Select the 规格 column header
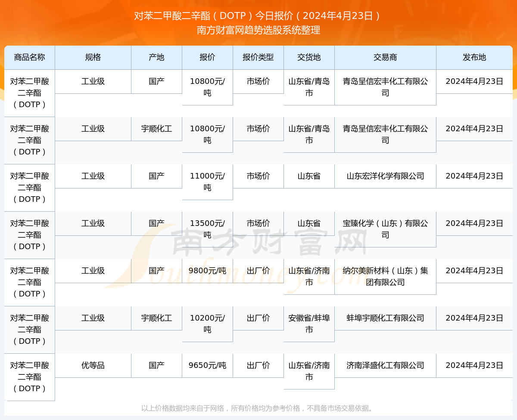The height and width of the screenshot is (420, 517). coord(93,57)
